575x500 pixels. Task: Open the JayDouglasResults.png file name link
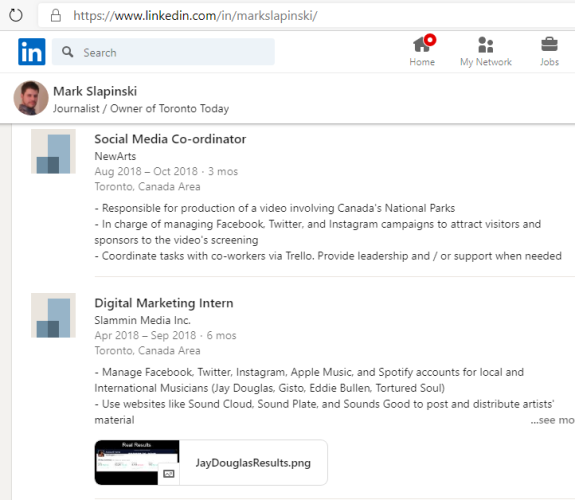coord(253,463)
